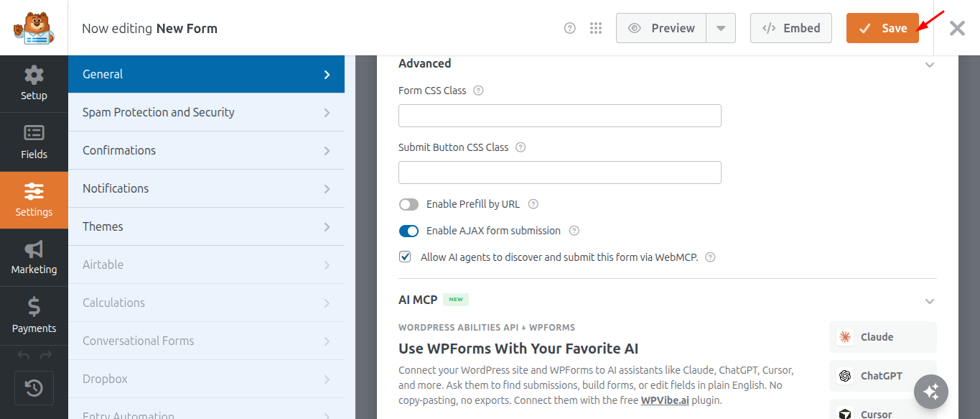Collapse the AI MCP section chevron
Image resolution: width=980 pixels, height=419 pixels.
pos(930,301)
